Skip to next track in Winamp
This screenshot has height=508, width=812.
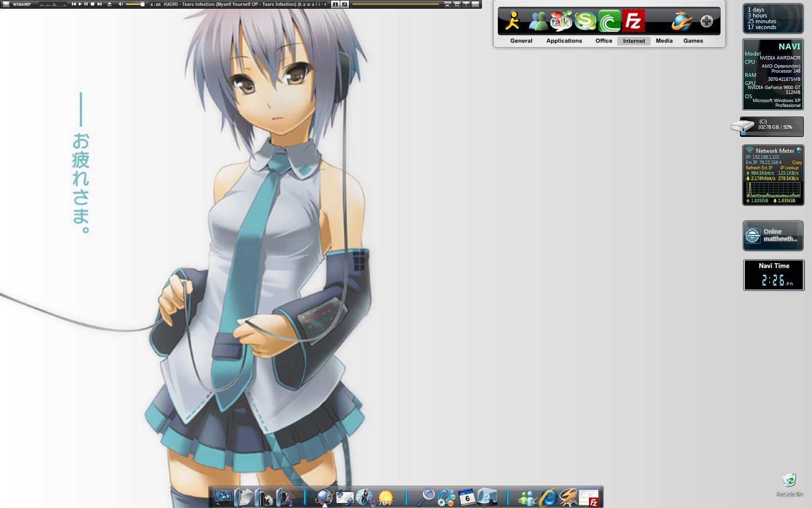[x=99, y=4]
